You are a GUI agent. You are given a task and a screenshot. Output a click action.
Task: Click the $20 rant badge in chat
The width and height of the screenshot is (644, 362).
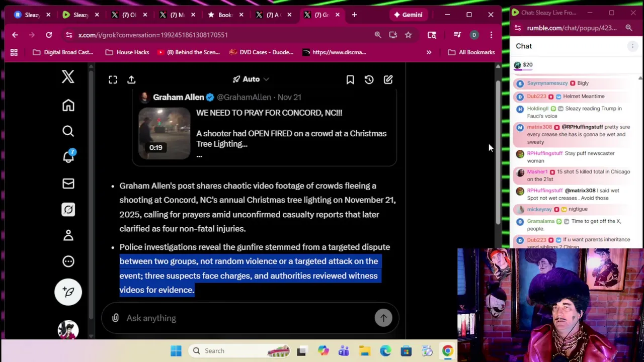click(x=523, y=65)
